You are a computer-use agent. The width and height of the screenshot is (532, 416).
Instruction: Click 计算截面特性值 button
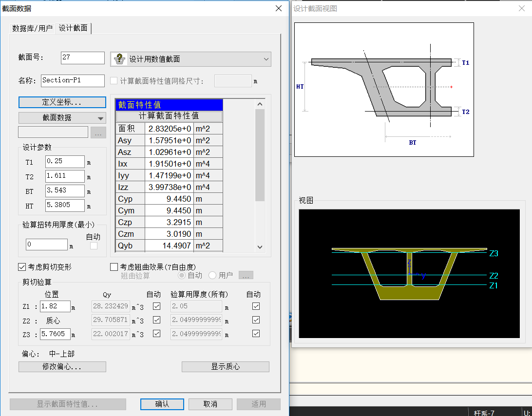click(169, 116)
